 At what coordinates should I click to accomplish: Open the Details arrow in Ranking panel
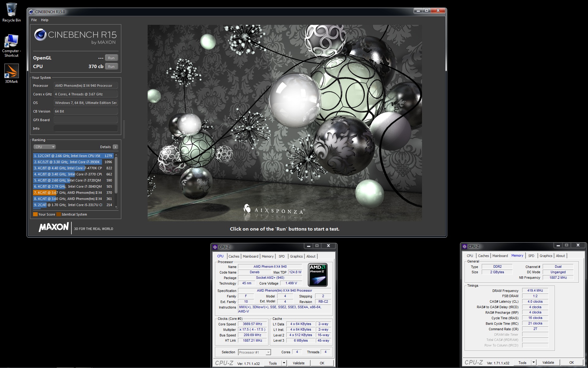(115, 147)
